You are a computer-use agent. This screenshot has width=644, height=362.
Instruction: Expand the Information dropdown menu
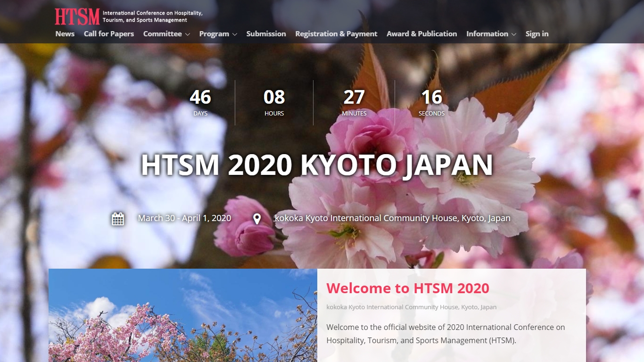tap(491, 34)
